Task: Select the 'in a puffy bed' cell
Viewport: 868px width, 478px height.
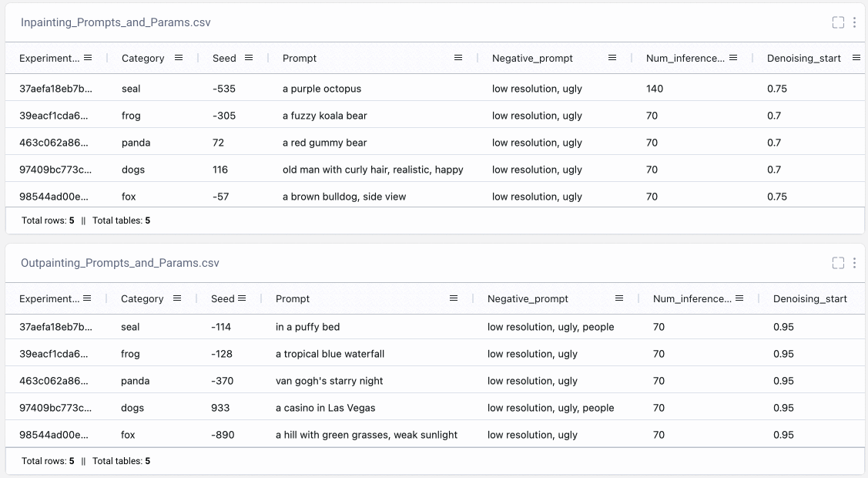Action: [307, 327]
